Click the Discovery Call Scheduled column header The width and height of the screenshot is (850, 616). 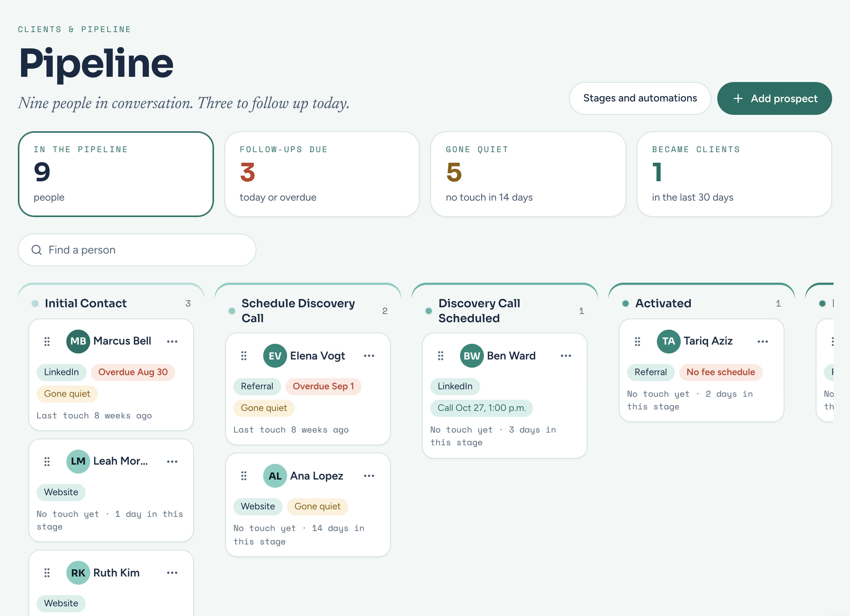coord(479,311)
